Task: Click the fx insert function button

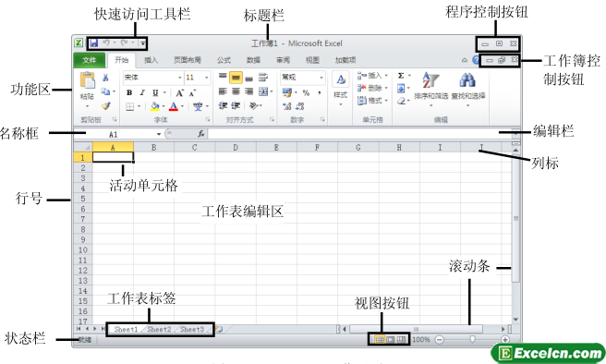Action: [201, 134]
